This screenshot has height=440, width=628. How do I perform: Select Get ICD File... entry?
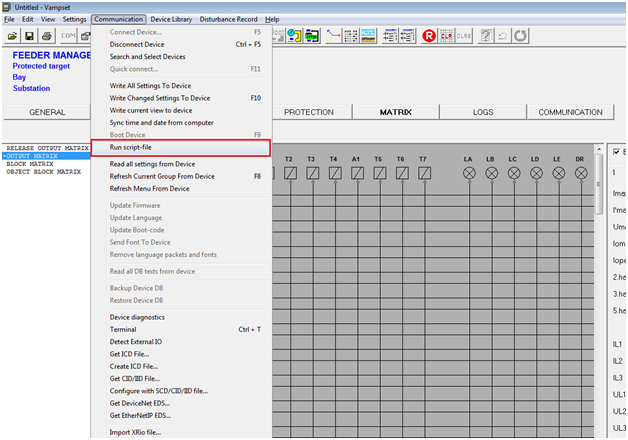[x=181, y=354]
